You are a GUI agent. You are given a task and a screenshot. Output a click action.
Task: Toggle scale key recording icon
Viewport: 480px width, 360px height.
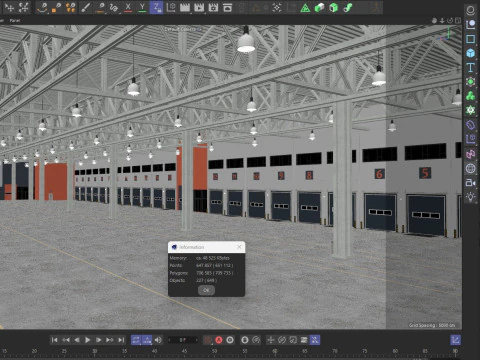(293, 340)
